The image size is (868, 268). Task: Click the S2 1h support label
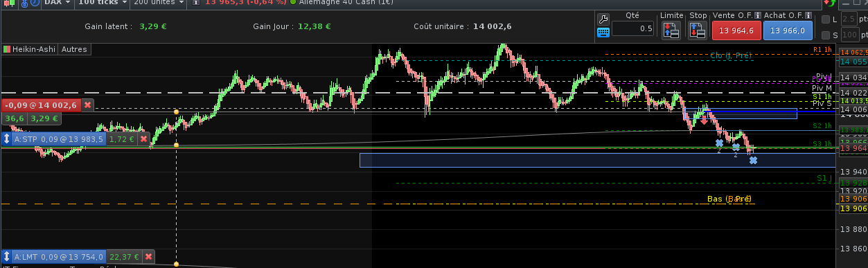tap(822, 125)
